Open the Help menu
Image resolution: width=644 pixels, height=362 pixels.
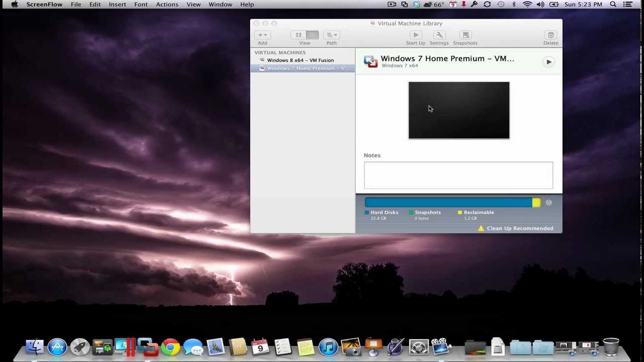click(x=247, y=5)
